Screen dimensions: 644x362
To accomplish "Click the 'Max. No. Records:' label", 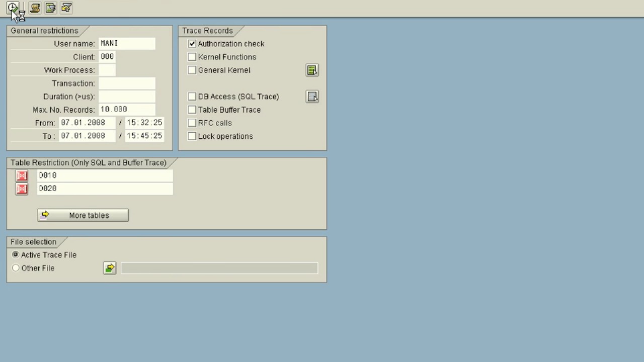I will [x=63, y=110].
